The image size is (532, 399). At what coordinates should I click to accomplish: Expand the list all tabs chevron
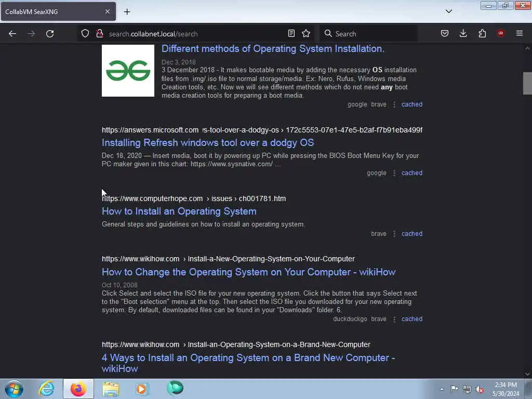click(x=449, y=11)
